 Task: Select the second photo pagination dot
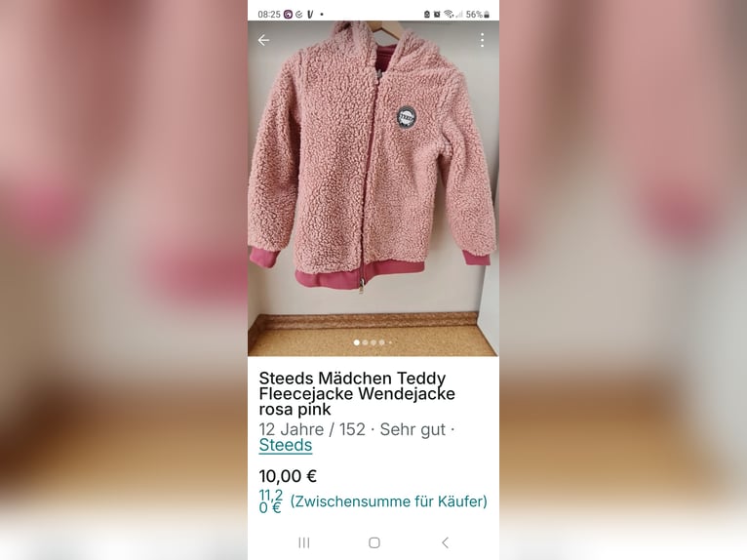tap(365, 342)
